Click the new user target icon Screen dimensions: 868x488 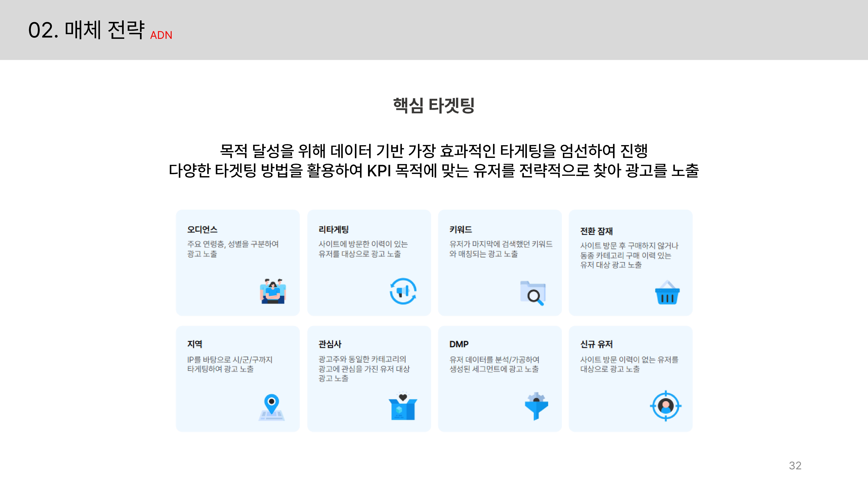(666, 406)
